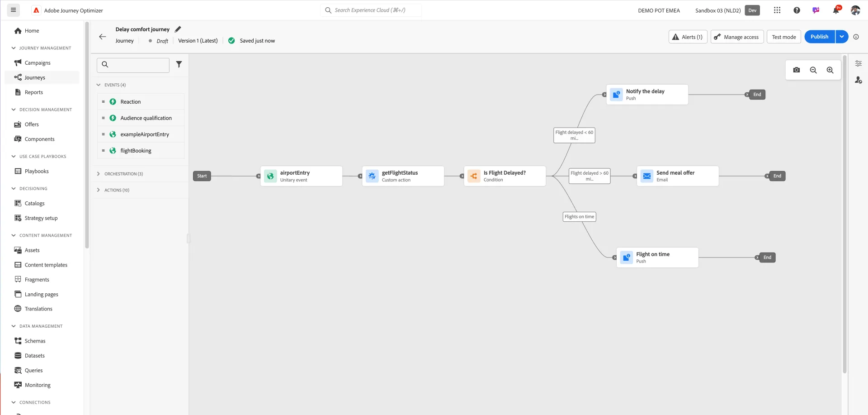Click the Test mode button
Screen dimensions: 868x415
point(784,37)
